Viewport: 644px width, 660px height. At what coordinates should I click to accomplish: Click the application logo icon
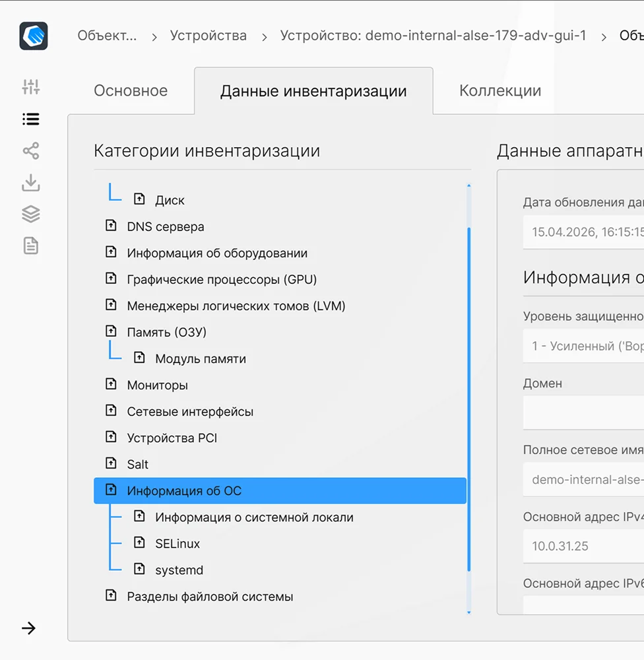34,36
